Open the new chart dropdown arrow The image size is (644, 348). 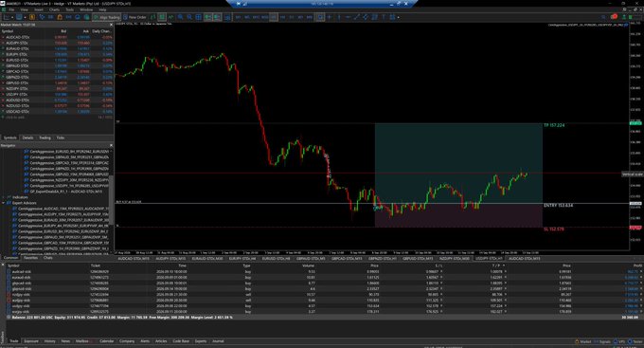point(12,17)
